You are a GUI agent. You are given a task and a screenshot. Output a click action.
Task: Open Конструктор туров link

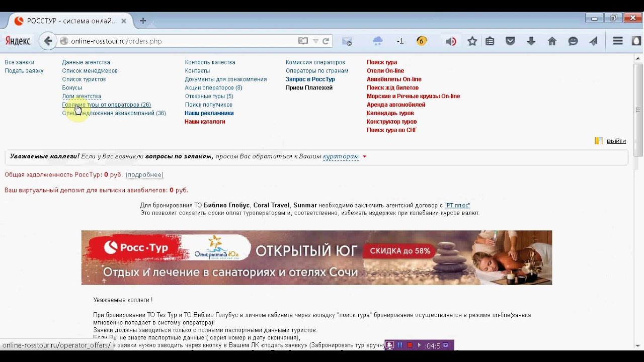[x=391, y=122]
